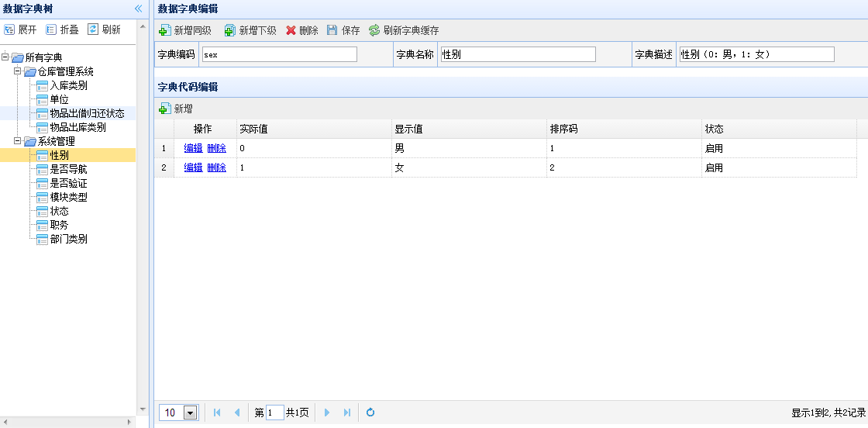Click 新增下级 add child button
This screenshot has width=868, height=428.
point(250,30)
